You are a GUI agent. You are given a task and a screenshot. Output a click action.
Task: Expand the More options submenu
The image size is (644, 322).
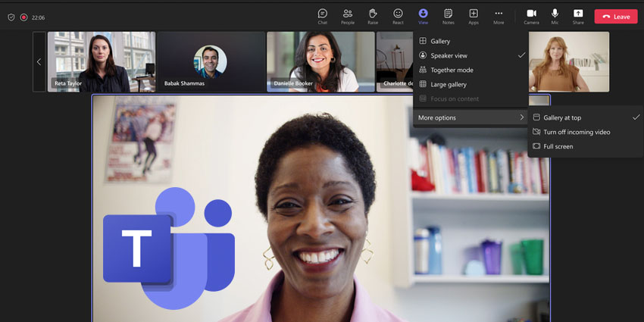click(x=470, y=117)
